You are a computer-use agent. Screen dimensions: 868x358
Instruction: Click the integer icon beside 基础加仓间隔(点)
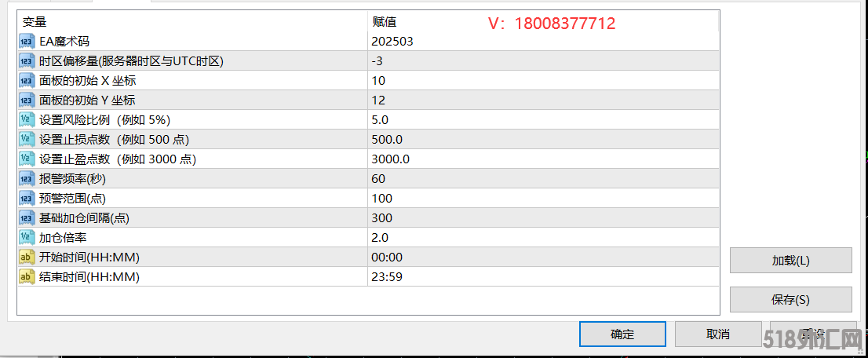point(27,217)
